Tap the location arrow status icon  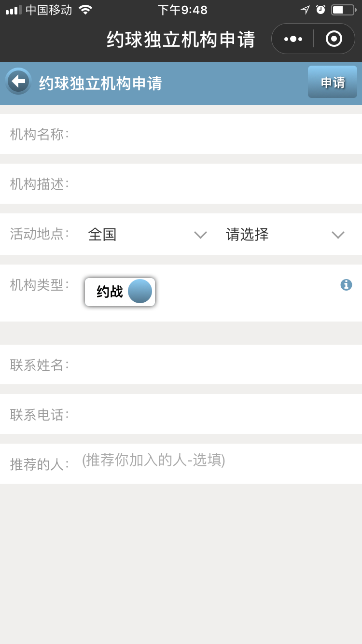(305, 10)
